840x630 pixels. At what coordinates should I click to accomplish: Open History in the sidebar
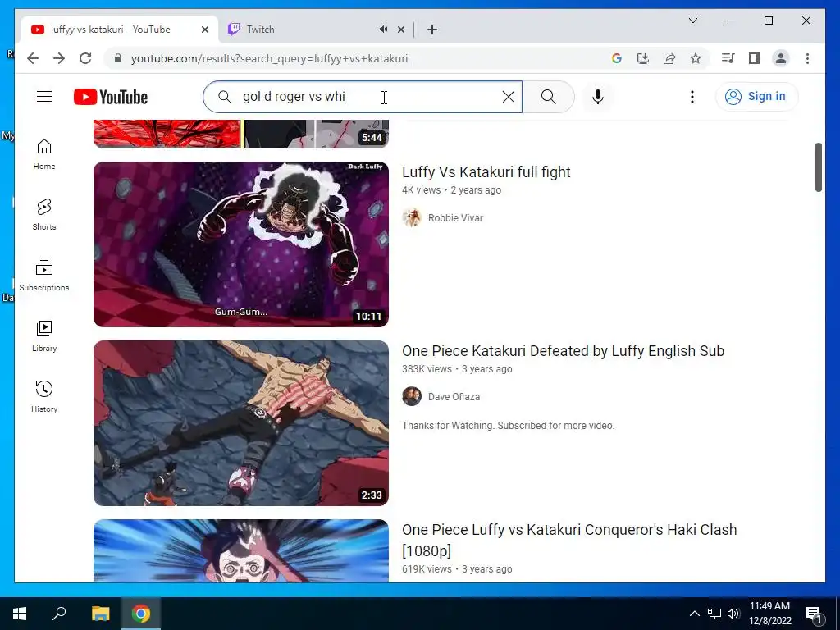click(x=44, y=396)
